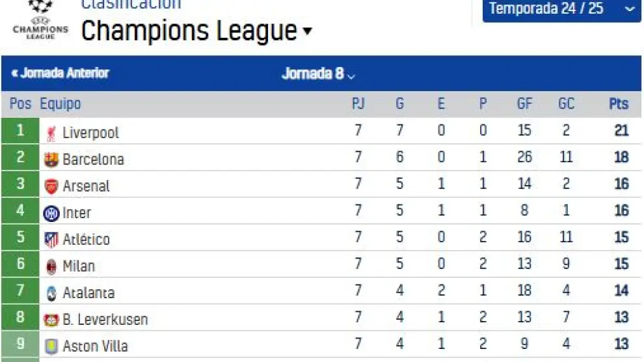The width and height of the screenshot is (644, 362).
Task: Click the Barcelona club crest icon
Action: (x=51, y=160)
